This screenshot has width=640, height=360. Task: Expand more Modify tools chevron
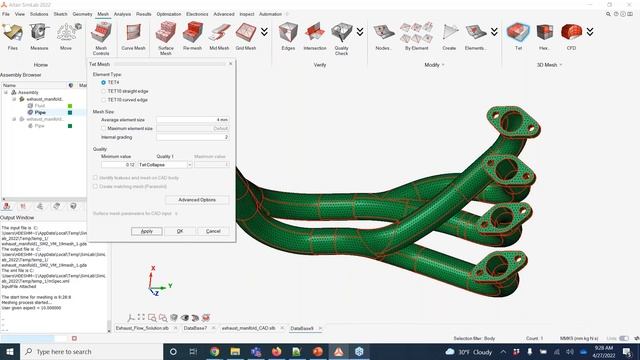click(494, 32)
